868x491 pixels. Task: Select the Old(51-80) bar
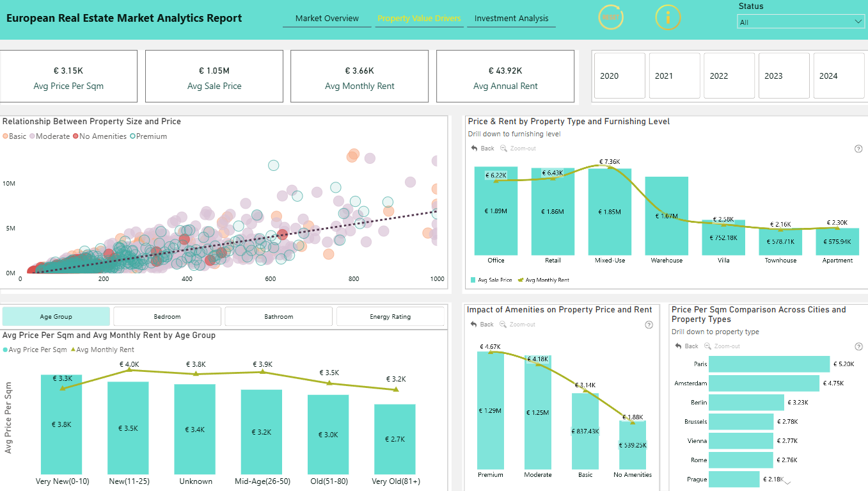328,435
